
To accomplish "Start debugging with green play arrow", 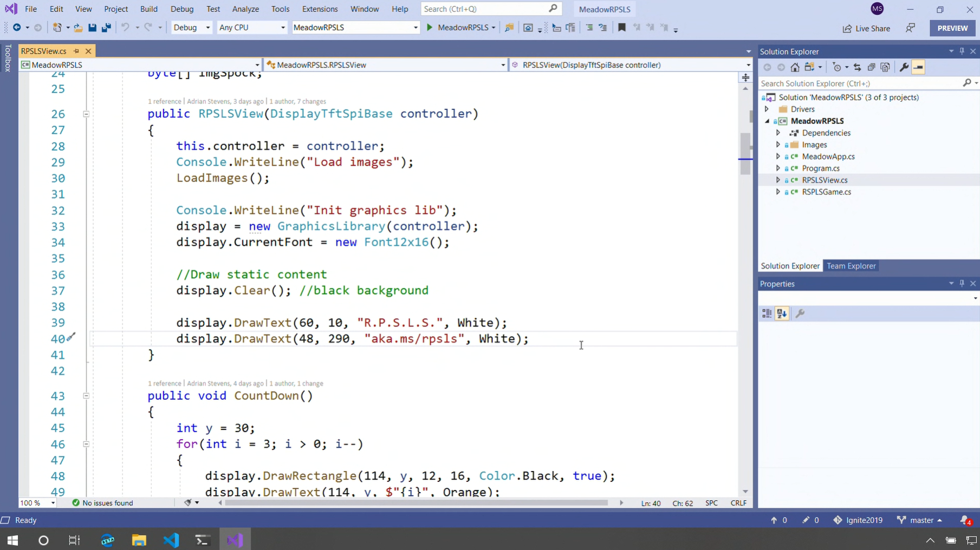I will [430, 28].
